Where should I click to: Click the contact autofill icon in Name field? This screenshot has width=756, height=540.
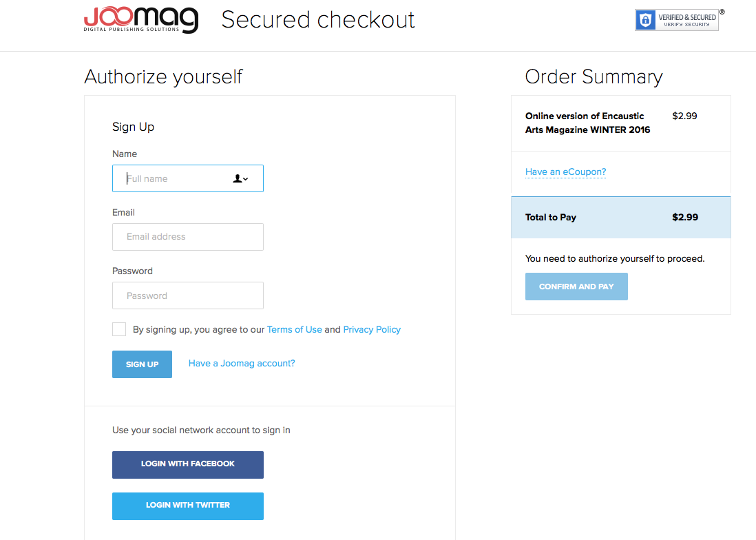240,178
